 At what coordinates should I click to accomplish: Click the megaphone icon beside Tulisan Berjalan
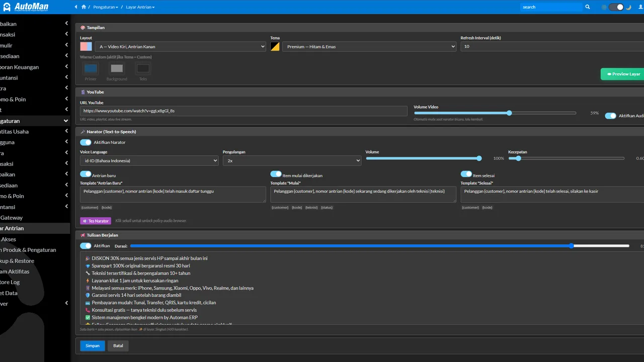click(83, 235)
